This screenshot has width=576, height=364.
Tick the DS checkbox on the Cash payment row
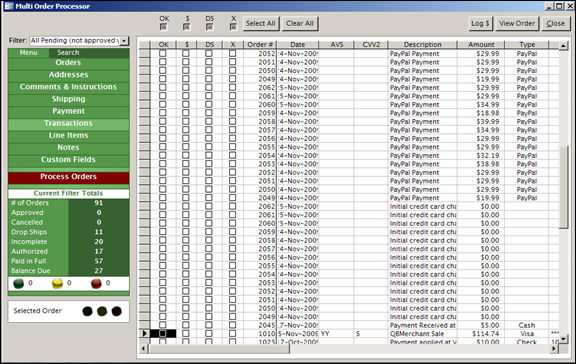pyautogui.click(x=209, y=325)
